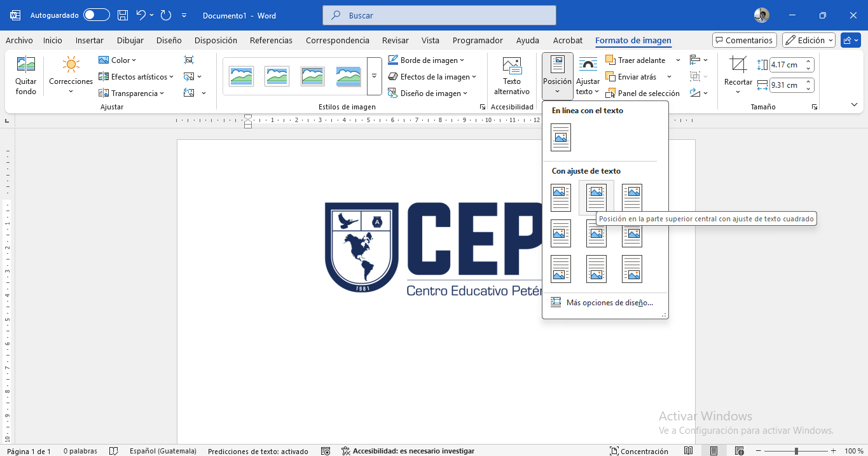Toggle the Concentración focus mode
Viewport: 868px width, 456px height.
click(x=639, y=451)
